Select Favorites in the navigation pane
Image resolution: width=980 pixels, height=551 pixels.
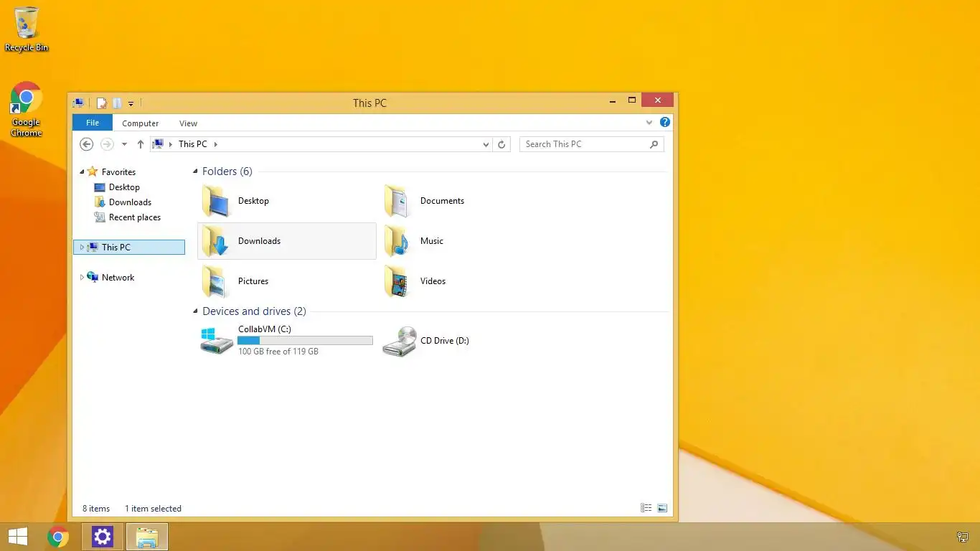pyautogui.click(x=118, y=172)
